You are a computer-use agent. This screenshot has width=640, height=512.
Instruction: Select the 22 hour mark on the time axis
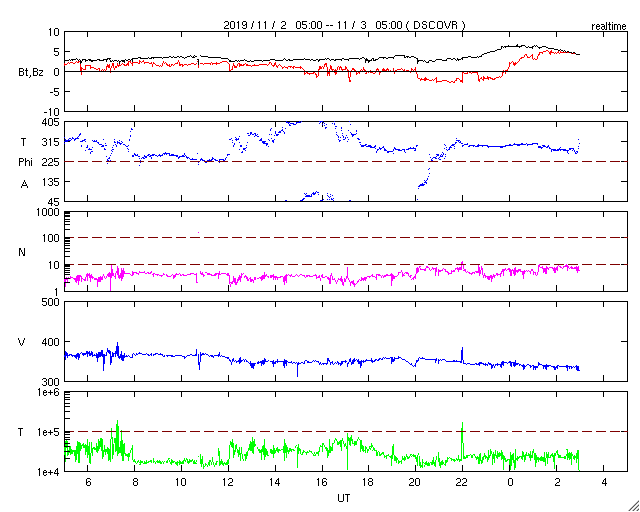(462, 482)
